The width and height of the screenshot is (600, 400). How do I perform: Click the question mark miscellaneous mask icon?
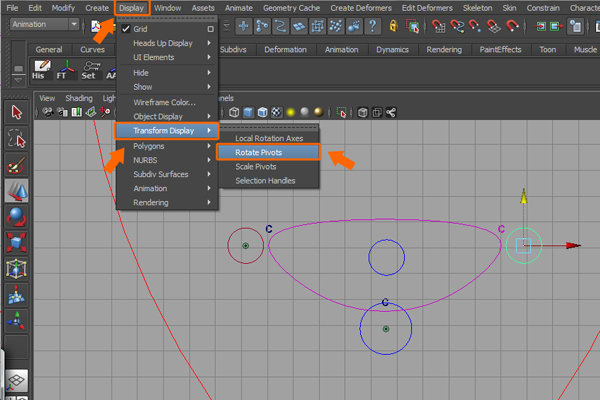click(x=372, y=26)
